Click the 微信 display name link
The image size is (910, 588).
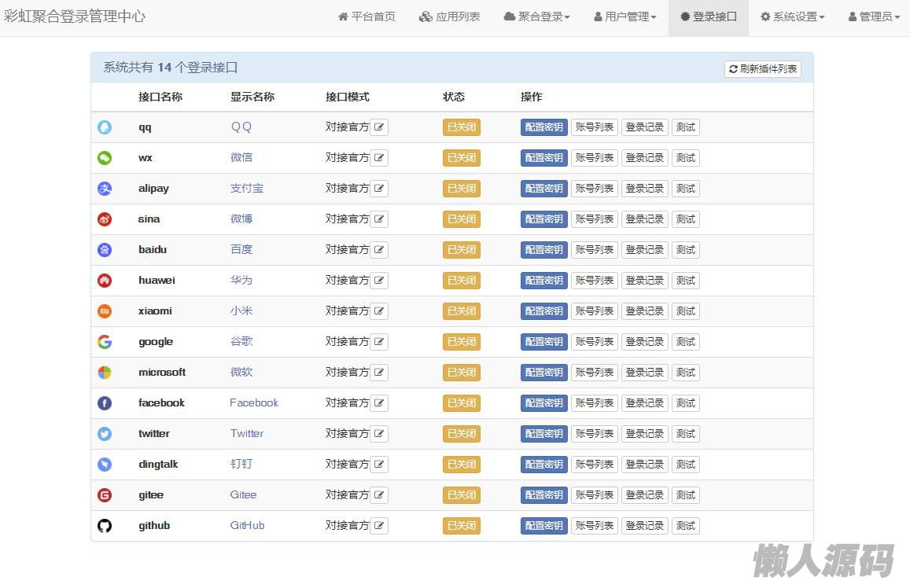coord(241,158)
